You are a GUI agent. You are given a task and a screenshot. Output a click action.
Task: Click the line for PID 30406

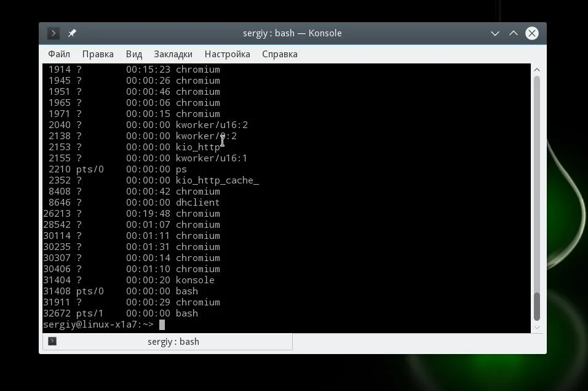click(x=132, y=268)
